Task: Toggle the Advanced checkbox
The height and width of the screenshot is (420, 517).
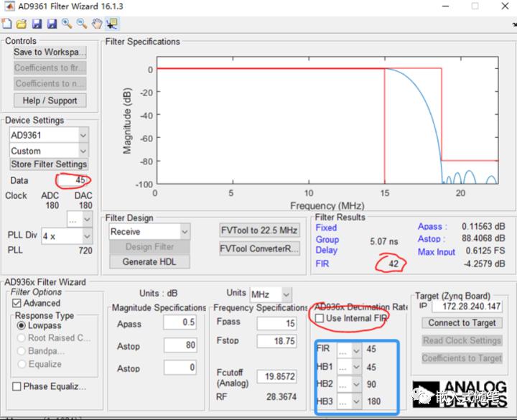Action: click(17, 303)
